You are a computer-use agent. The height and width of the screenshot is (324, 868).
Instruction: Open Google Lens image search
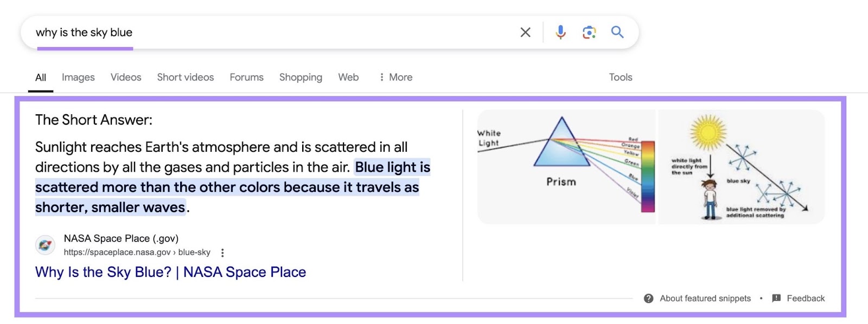tap(589, 32)
